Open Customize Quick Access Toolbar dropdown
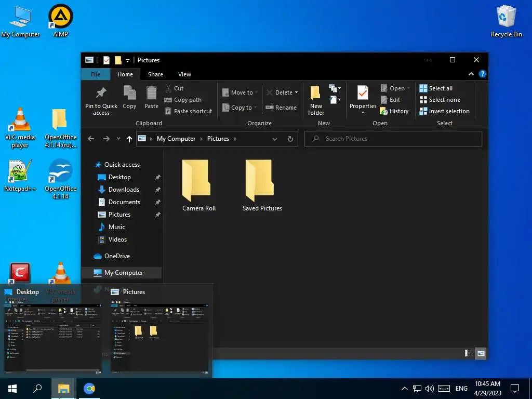The image size is (532, 399). 128,60
